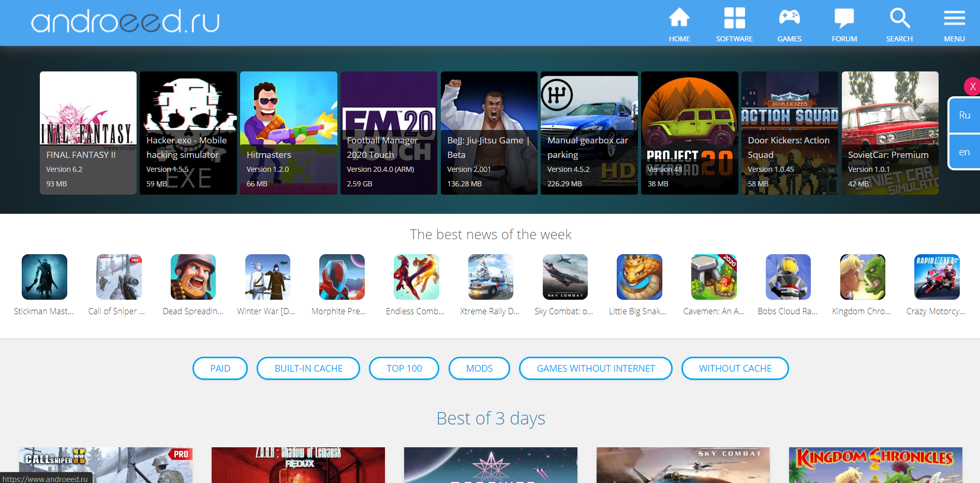This screenshot has height=483, width=980.
Task: Open Call of Sniper PRO banner
Action: pyautogui.click(x=106, y=465)
